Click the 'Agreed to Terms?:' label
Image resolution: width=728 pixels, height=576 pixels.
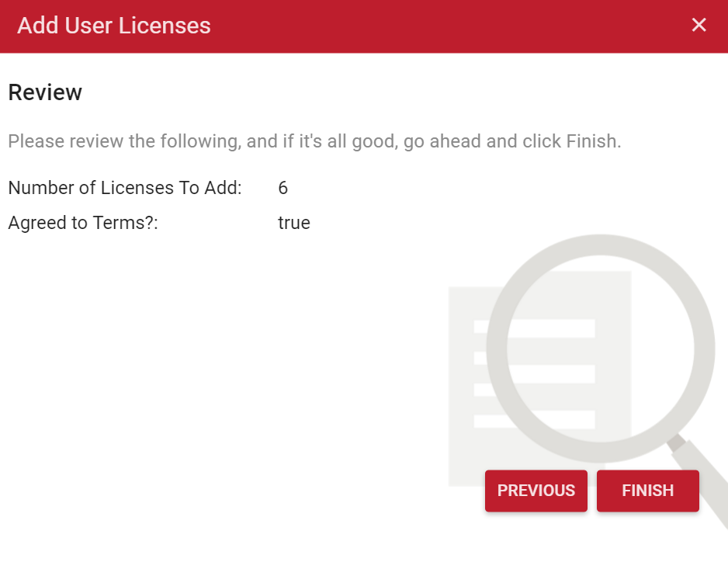83,223
